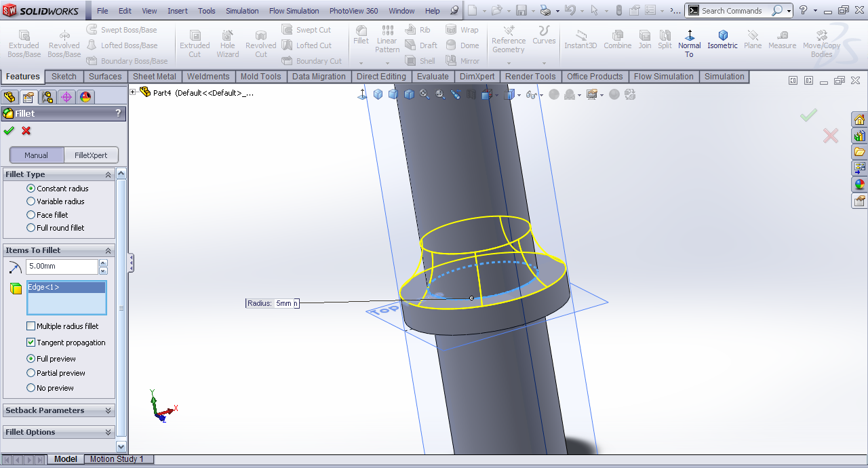Click the fillet radius input field
The image size is (868, 468).
(x=62, y=267)
